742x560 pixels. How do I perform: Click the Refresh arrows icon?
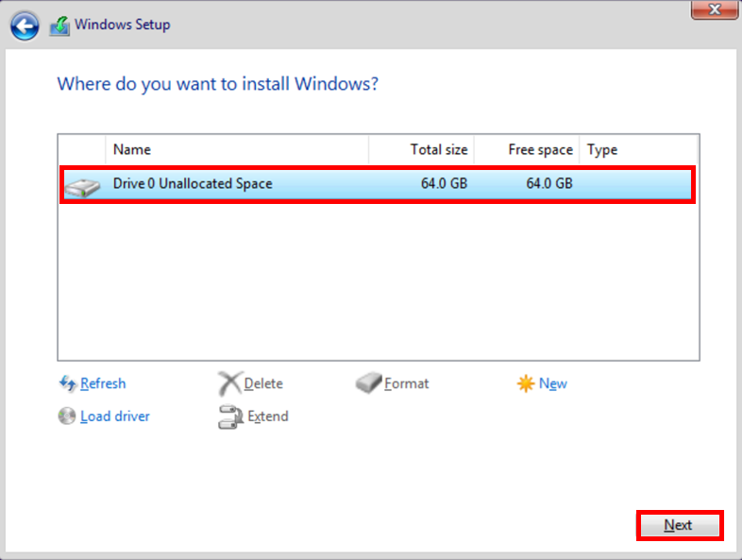tap(67, 383)
